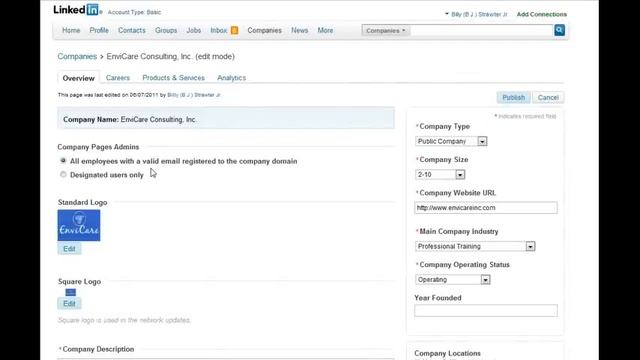Switch to the Overview tab
The width and height of the screenshot is (640, 360).
click(x=79, y=78)
